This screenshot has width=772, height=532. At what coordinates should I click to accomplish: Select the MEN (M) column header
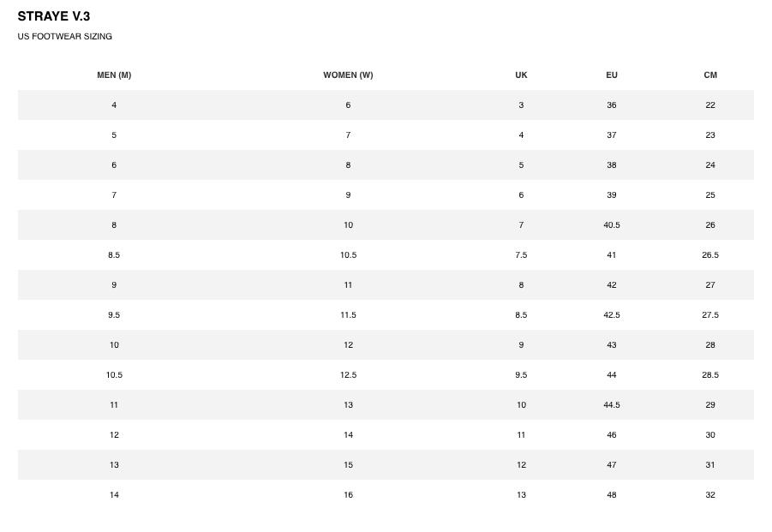click(114, 75)
